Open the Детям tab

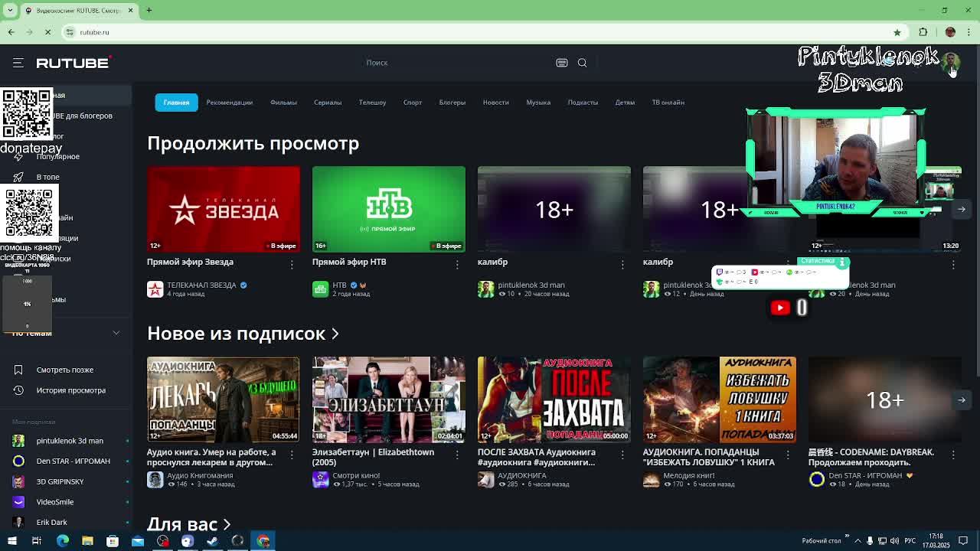click(x=625, y=102)
